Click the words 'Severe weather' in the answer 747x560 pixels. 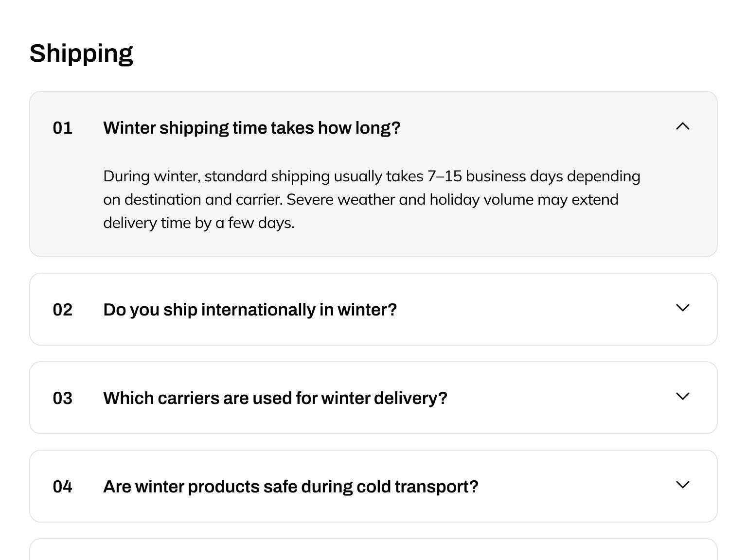[x=339, y=199]
